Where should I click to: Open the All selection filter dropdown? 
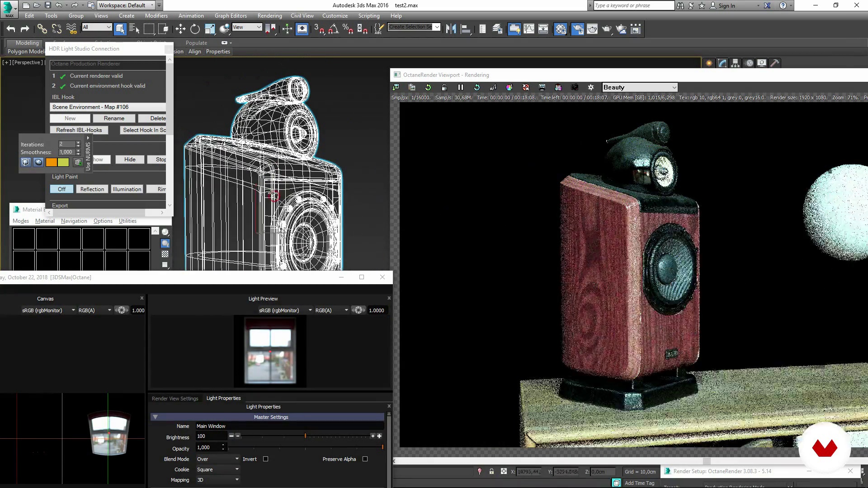[x=97, y=27]
